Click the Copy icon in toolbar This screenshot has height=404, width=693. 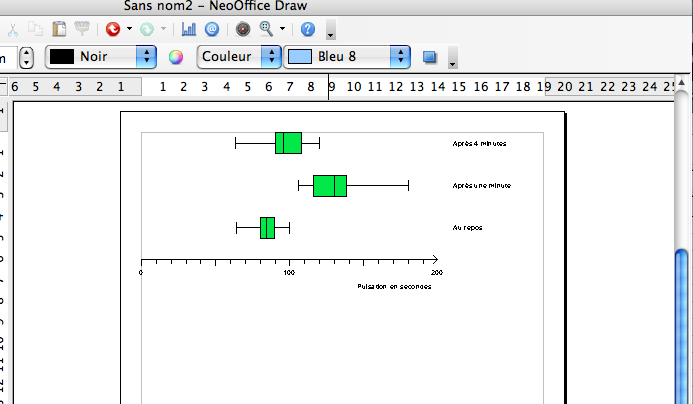(x=37, y=29)
